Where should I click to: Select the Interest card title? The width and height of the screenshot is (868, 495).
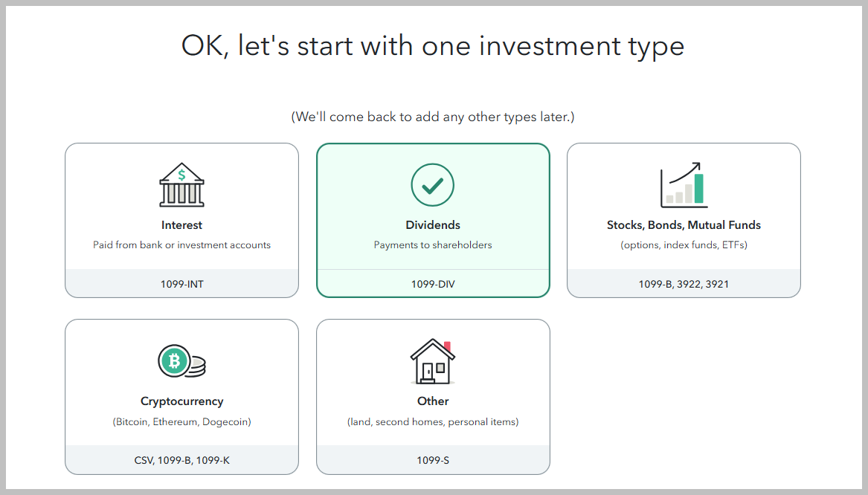(x=181, y=225)
